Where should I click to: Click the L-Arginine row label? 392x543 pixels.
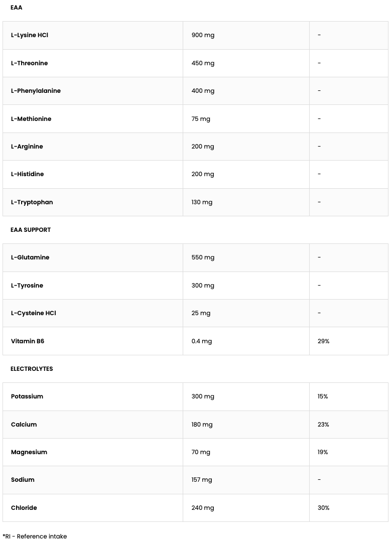click(27, 147)
